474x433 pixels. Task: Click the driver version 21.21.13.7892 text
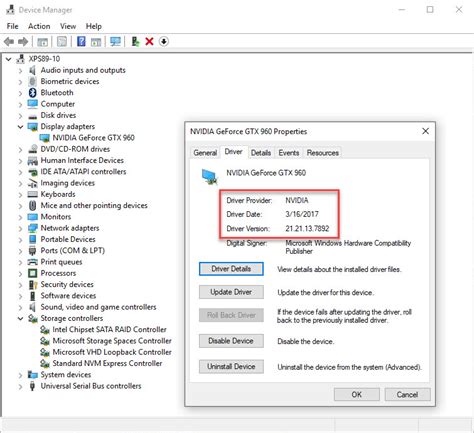[307, 229]
